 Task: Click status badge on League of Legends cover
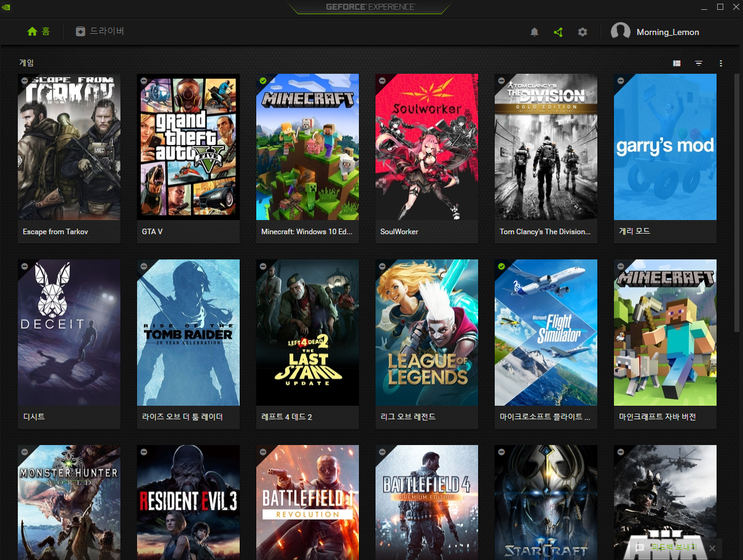382,266
